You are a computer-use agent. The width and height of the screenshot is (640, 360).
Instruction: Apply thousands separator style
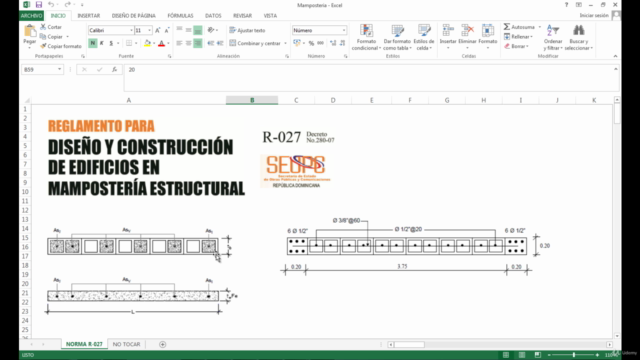tap(320, 43)
